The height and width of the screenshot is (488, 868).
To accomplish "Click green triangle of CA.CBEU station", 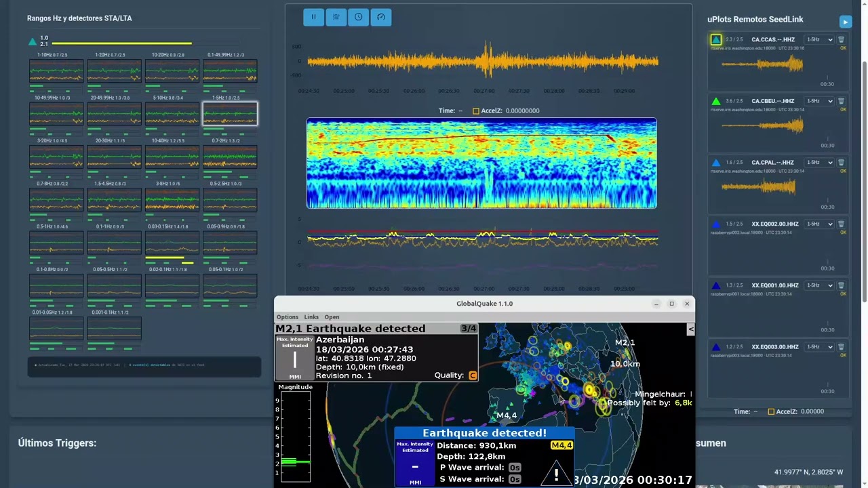I will (x=716, y=102).
